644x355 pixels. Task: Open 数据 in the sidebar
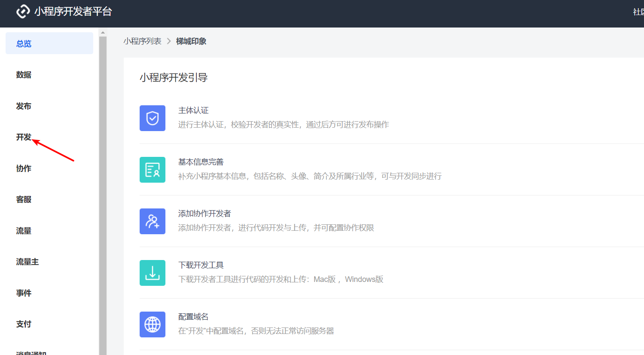coord(24,75)
